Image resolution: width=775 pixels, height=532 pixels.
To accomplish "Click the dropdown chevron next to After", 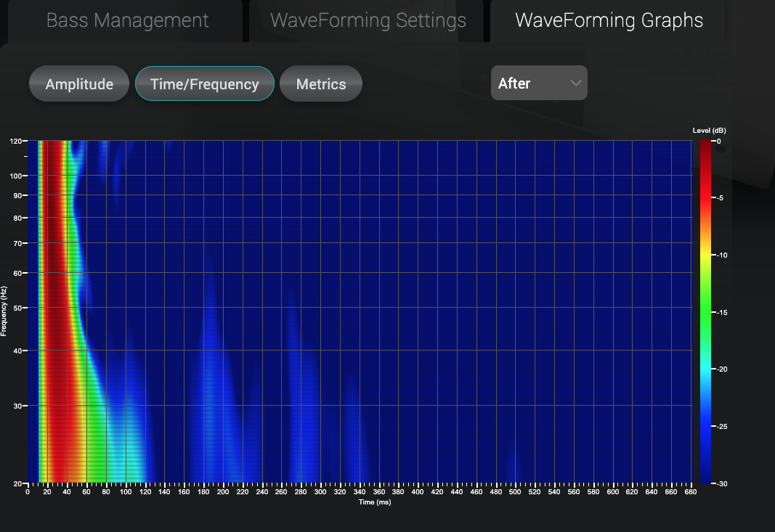I will pos(575,83).
